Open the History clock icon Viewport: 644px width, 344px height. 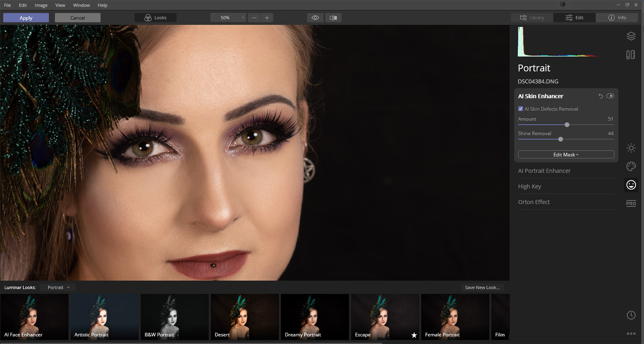(631, 315)
